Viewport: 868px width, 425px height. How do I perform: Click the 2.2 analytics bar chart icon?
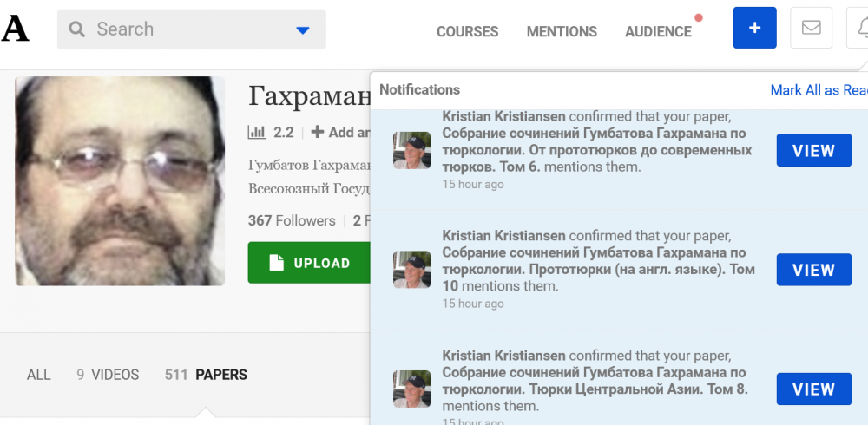(x=257, y=132)
